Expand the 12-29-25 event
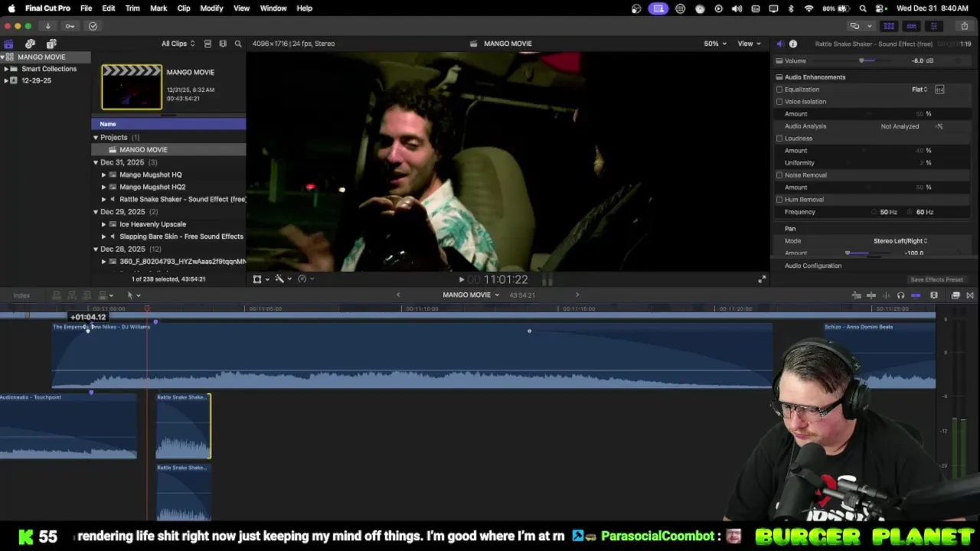The height and width of the screenshot is (551, 980). [x=6, y=80]
